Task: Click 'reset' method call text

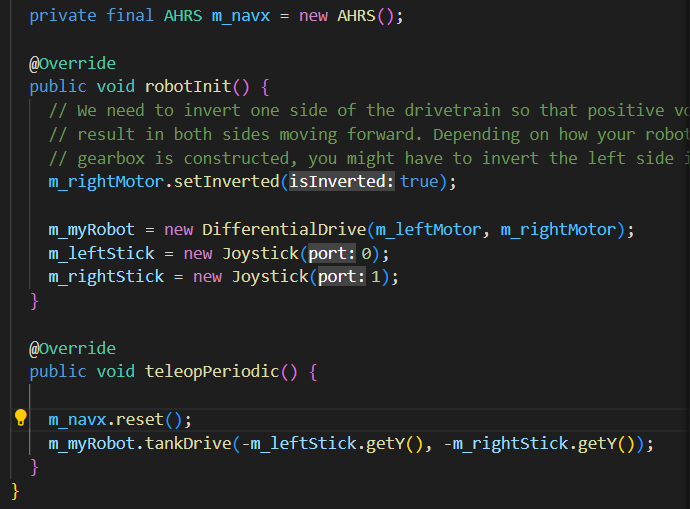Action: 139,420
